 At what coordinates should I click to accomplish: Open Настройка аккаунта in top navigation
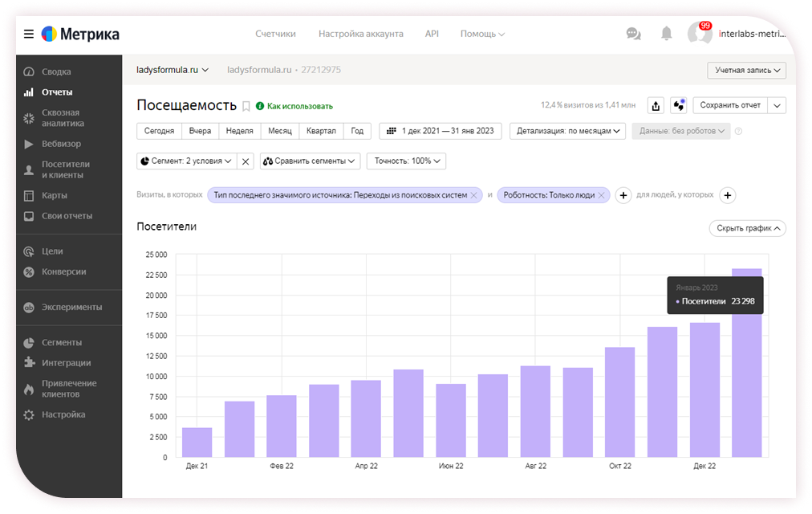point(361,34)
